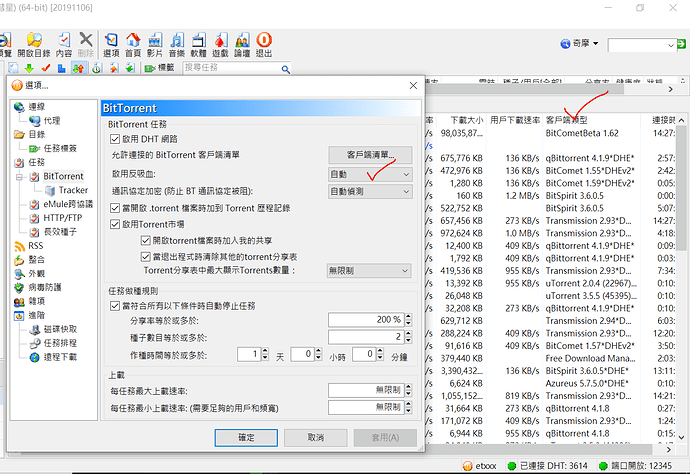
Task: Collapse the BitTorrent tree node expander
Action: [x=19, y=177]
